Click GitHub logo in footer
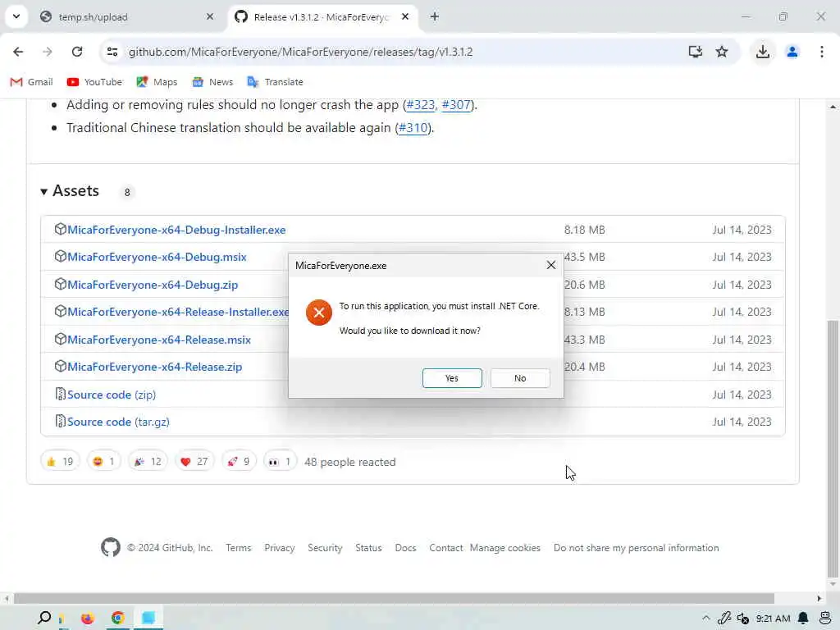 111,547
